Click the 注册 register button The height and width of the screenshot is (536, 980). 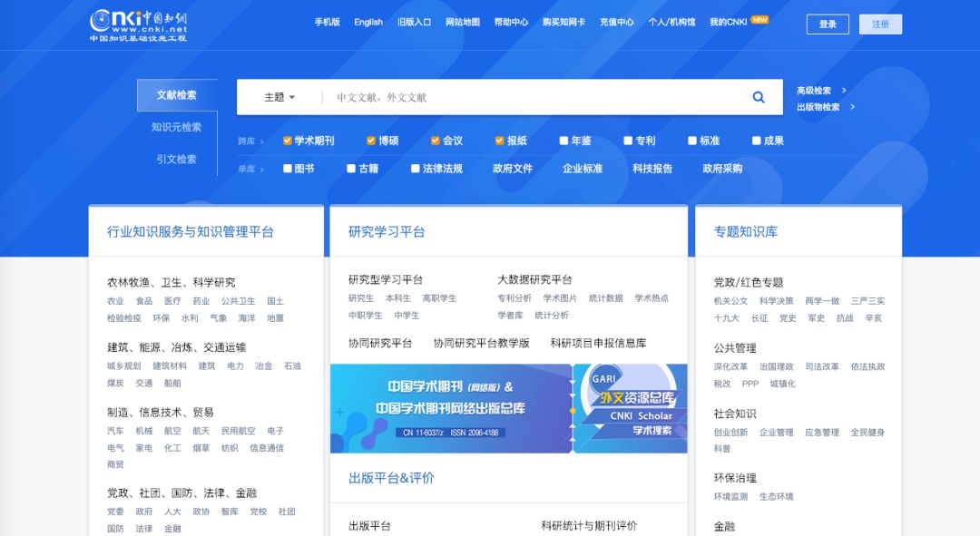(x=880, y=24)
